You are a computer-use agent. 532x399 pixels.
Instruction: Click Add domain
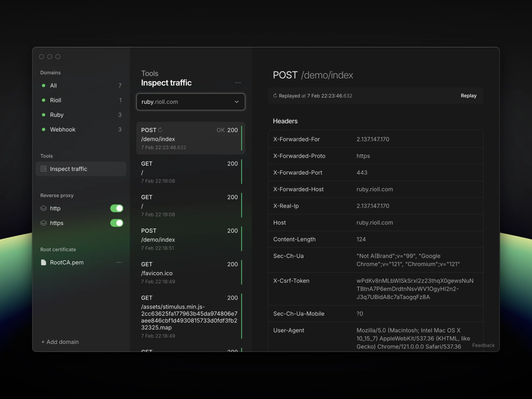[60, 342]
